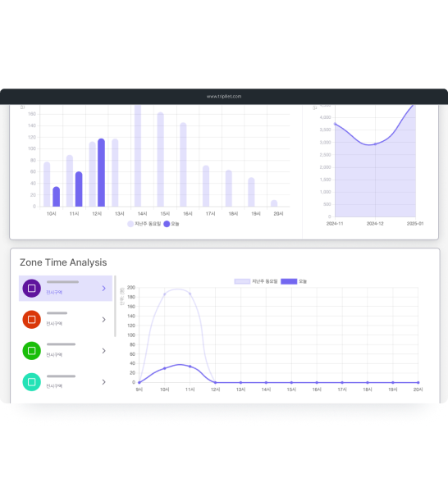Click the 전시구역 label in the teal row
This screenshot has width=448, height=492.
click(54, 386)
